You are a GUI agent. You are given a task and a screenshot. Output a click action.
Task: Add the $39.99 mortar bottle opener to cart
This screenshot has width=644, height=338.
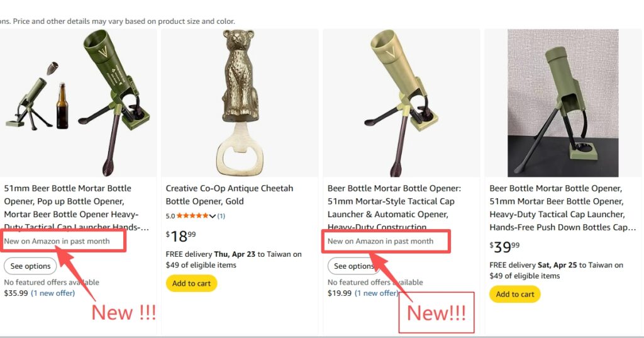pos(515,294)
